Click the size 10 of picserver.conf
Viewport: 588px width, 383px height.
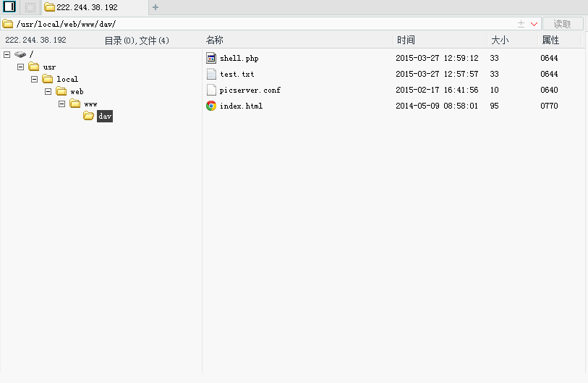tap(494, 90)
